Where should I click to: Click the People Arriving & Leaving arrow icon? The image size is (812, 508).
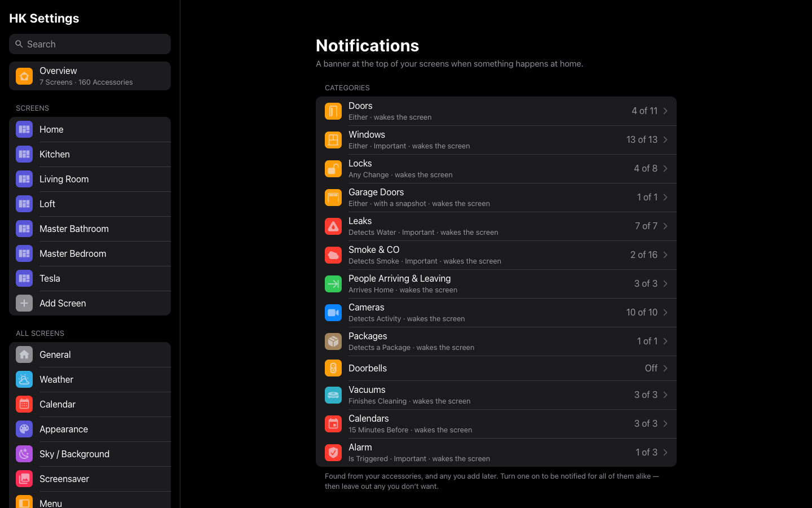pos(333,284)
